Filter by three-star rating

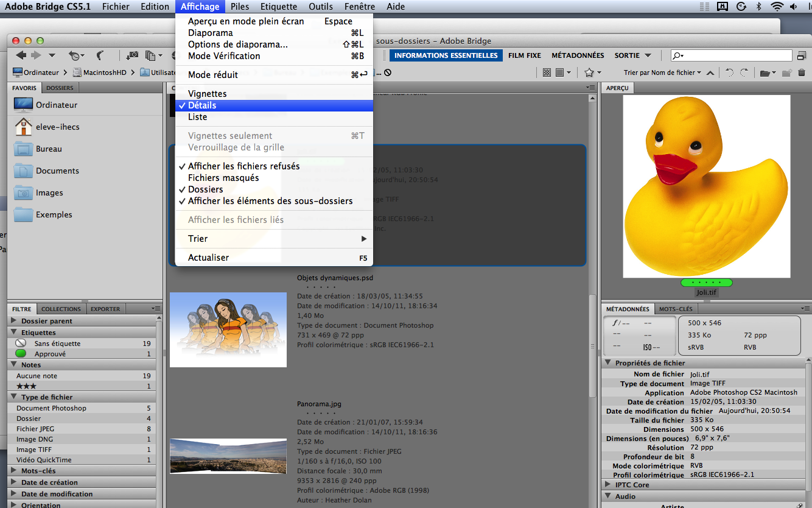pyautogui.click(x=82, y=386)
